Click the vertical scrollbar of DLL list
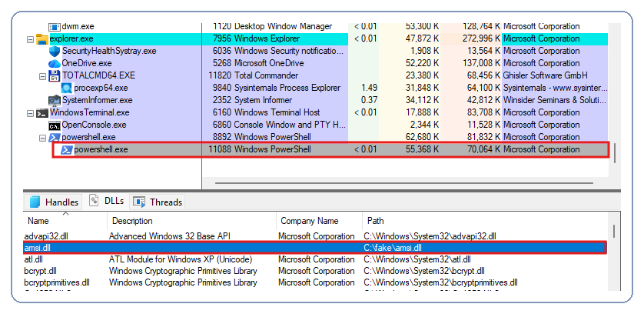 tap(614, 232)
